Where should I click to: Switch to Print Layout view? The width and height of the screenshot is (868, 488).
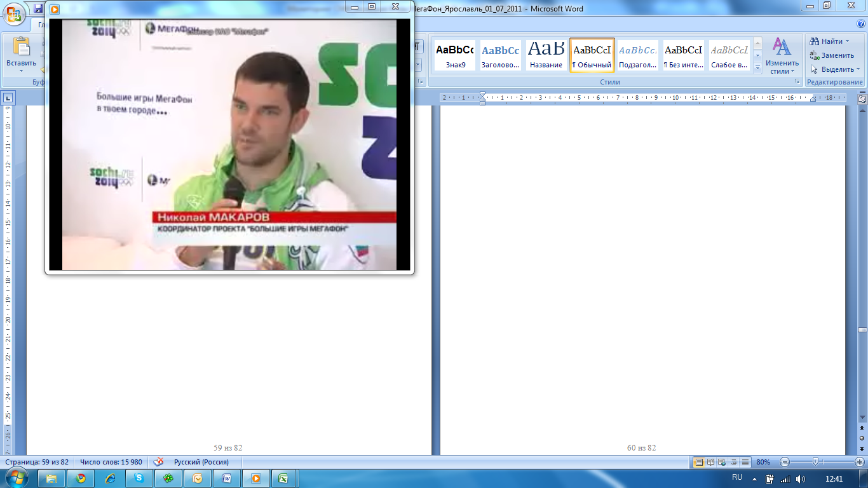[x=699, y=462]
